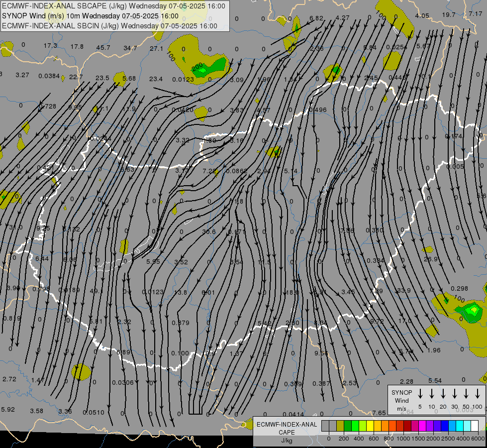Pick the bright magenta CAPE legend swatch
This screenshot has height=448, width=487.
point(422,426)
